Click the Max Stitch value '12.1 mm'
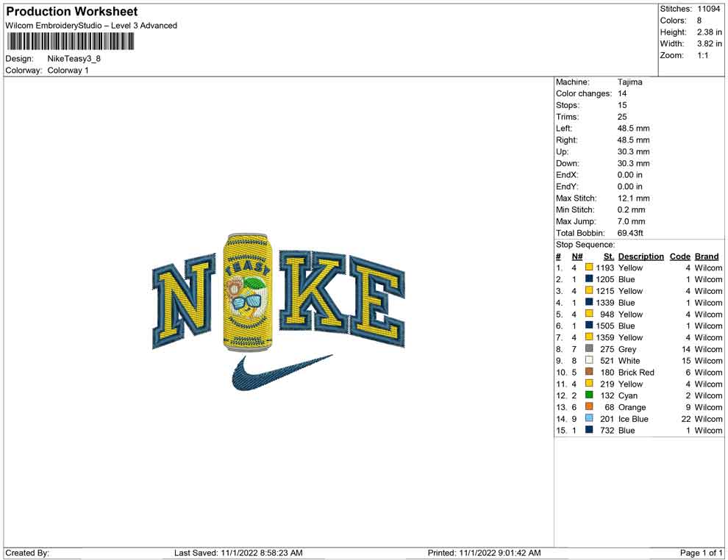Screen dimensions: 728x560 click(633, 198)
